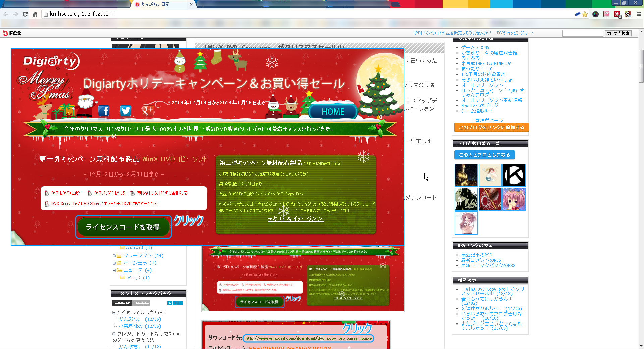Click the blue block icon in address bar

[x=577, y=14]
